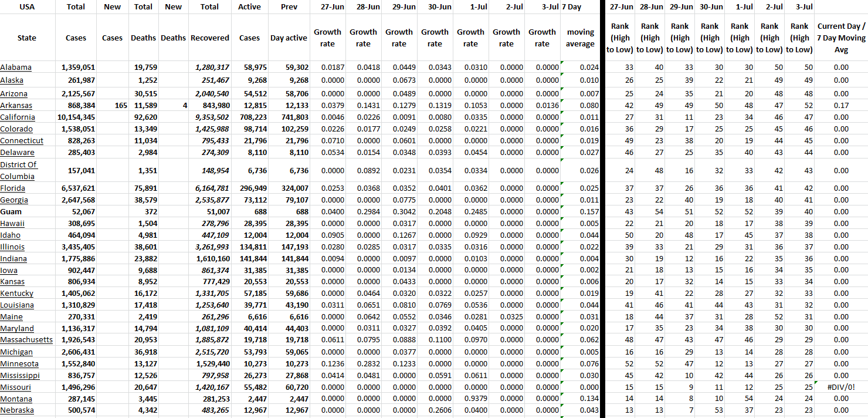This screenshot has height=418, width=868.
Task: Click the Louisiana state link
Action: pyautogui.click(x=17, y=305)
